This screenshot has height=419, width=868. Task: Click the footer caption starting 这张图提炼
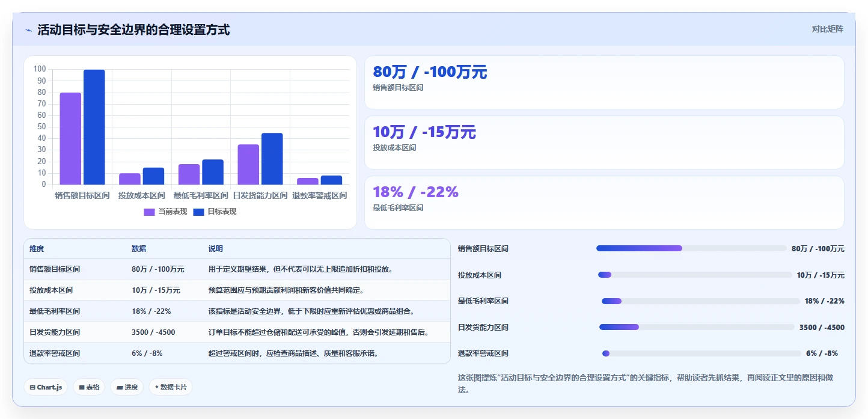(646, 384)
